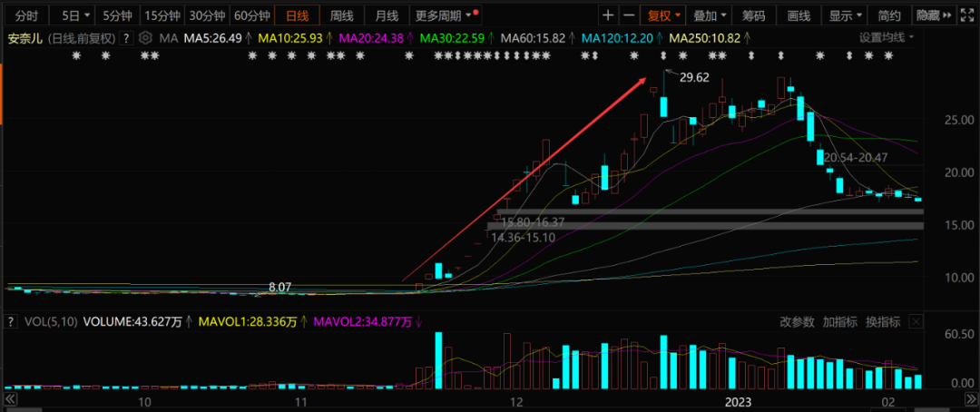
Task: Click the MAVOL2:34.877万 label
Action: coord(363,322)
